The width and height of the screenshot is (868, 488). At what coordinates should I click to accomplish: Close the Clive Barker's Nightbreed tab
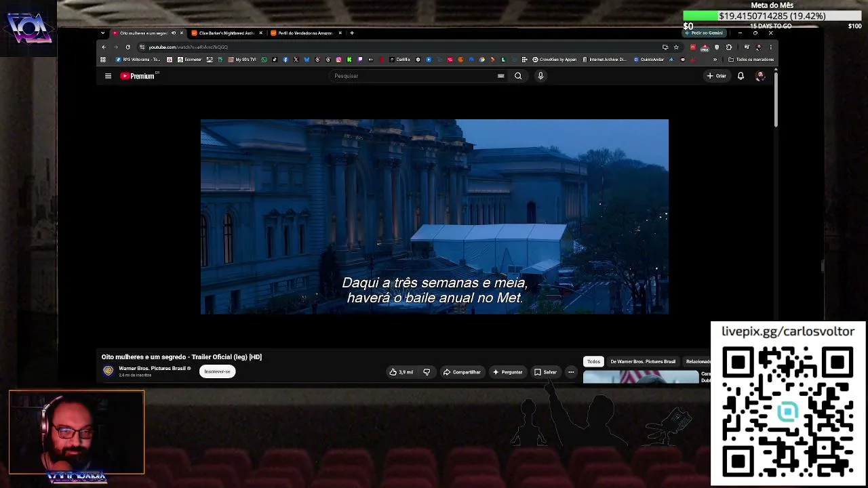tap(261, 33)
